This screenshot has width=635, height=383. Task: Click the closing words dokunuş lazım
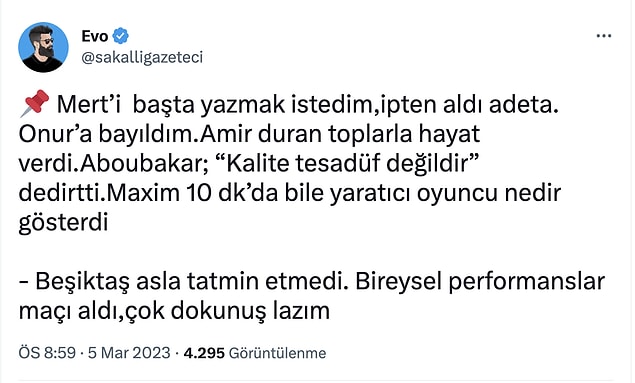pyautogui.click(x=249, y=311)
